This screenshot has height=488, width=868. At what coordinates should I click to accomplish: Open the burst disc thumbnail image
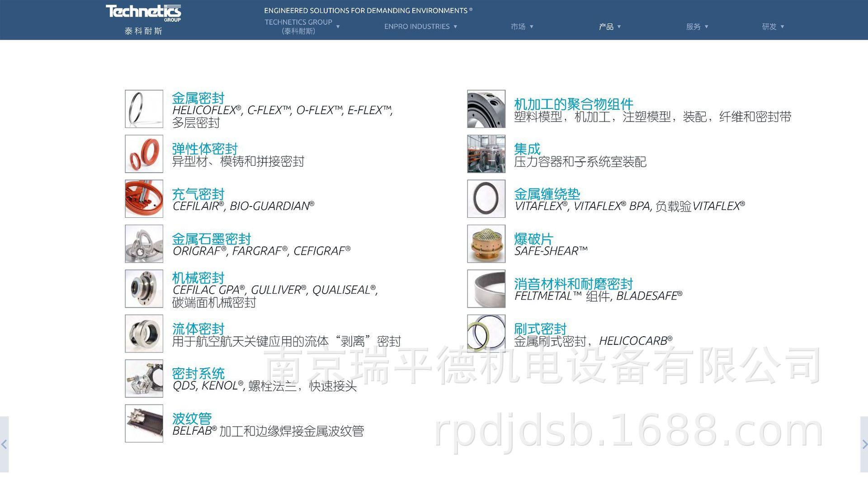[486, 244]
